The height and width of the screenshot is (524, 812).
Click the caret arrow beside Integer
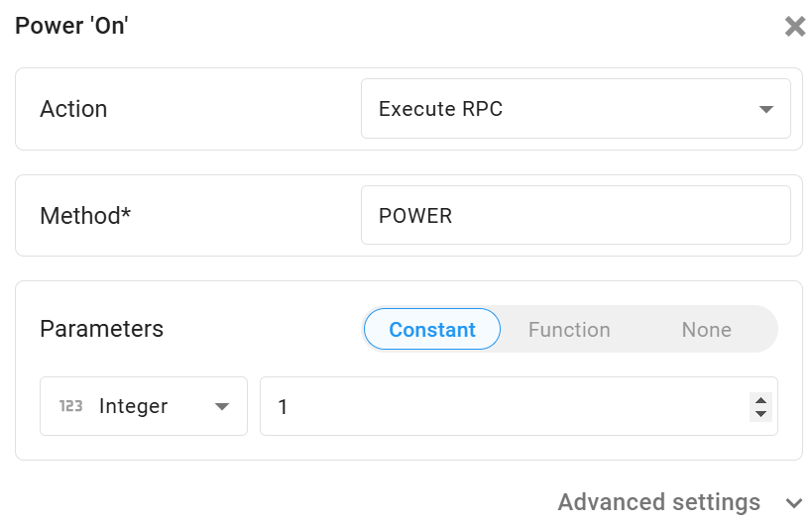click(222, 406)
